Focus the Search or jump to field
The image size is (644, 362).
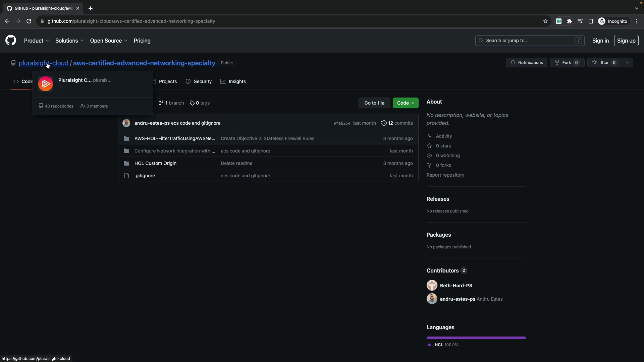click(529, 41)
